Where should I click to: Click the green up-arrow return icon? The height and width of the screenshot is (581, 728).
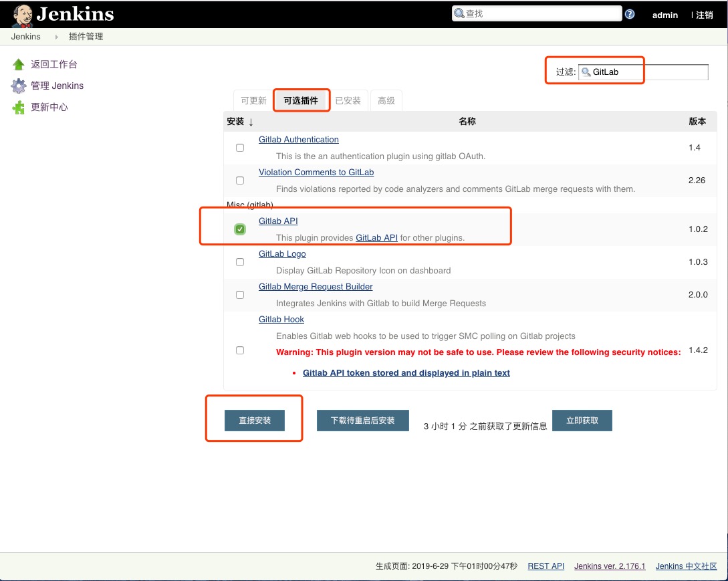point(19,65)
